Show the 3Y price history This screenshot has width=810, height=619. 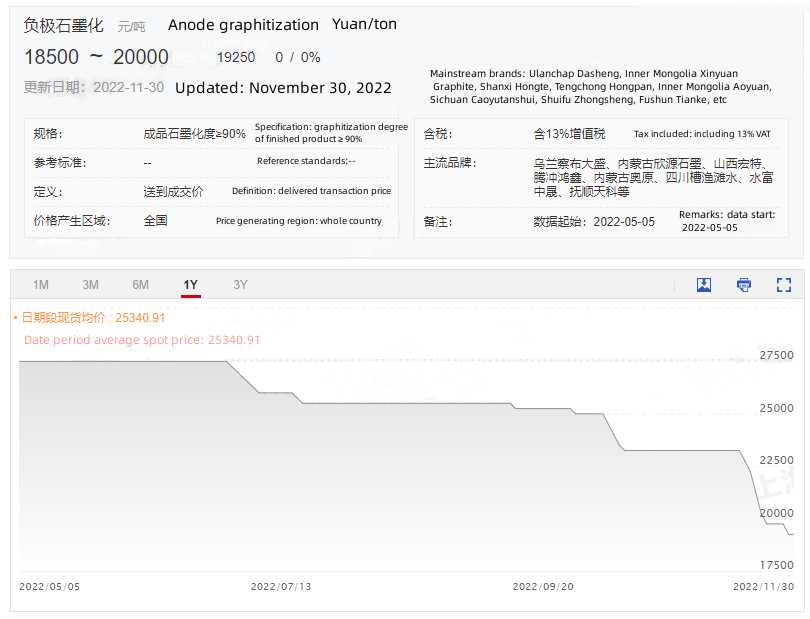pyautogui.click(x=241, y=285)
